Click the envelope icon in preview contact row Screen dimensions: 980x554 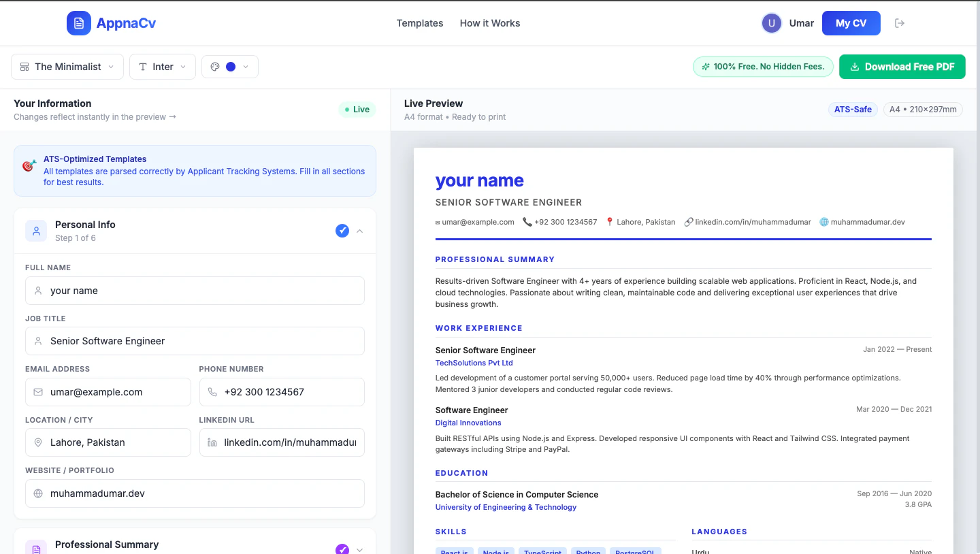438,223
